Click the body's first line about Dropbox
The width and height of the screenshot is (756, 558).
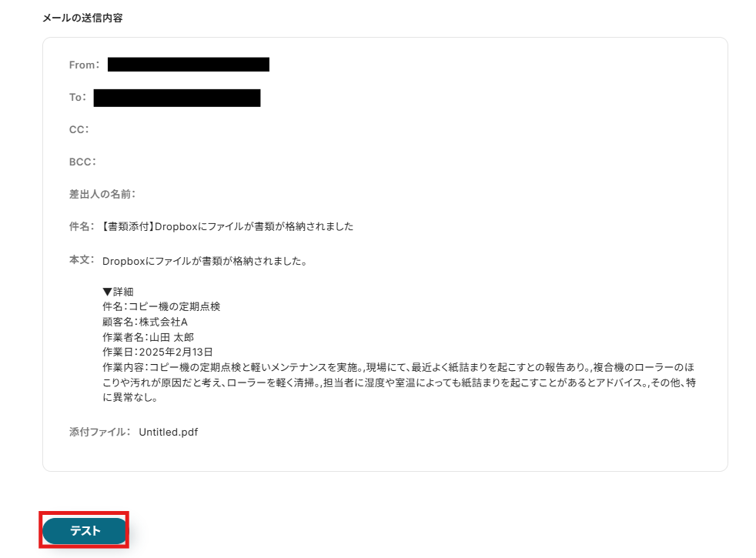205,261
